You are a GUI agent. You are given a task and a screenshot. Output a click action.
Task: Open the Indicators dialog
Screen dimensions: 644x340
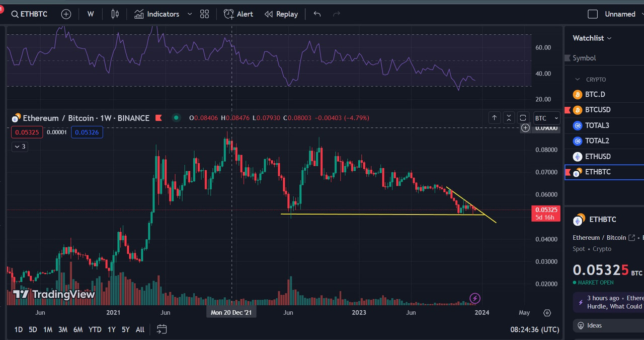(156, 14)
